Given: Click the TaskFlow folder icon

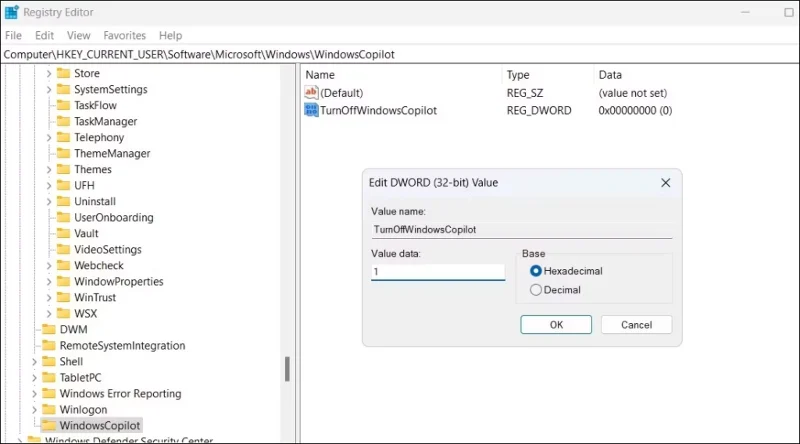Looking at the screenshot, I should pyautogui.click(x=63, y=105).
